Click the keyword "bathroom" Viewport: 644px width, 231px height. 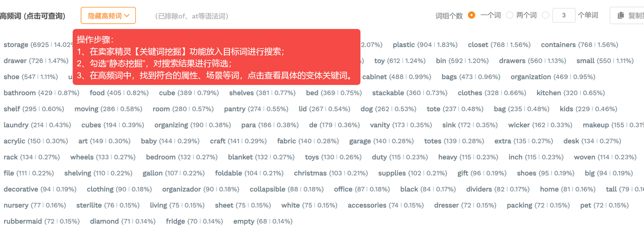click(20, 93)
